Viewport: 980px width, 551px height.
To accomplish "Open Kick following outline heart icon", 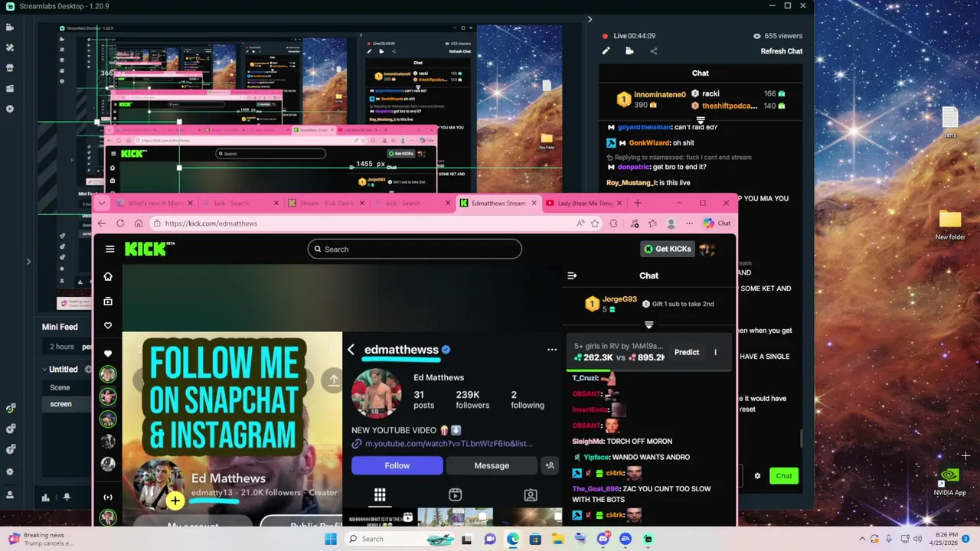I will pyautogui.click(x=108, y=326).
